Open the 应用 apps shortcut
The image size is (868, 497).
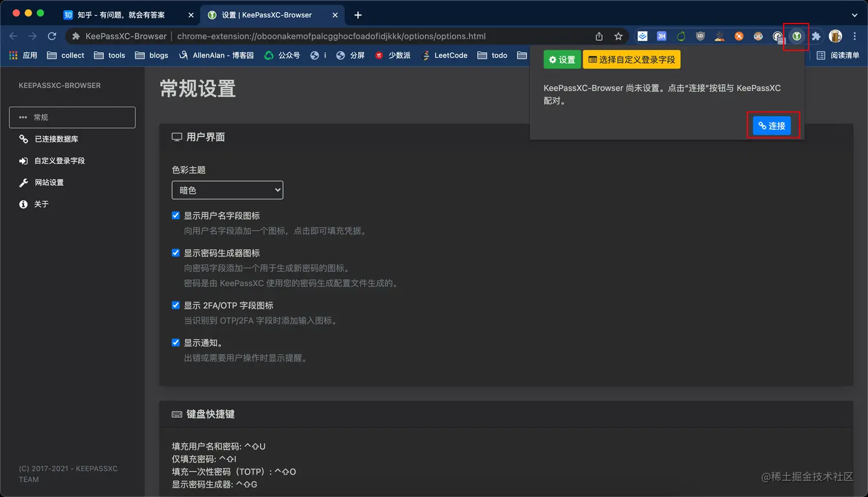click(23, 55)
